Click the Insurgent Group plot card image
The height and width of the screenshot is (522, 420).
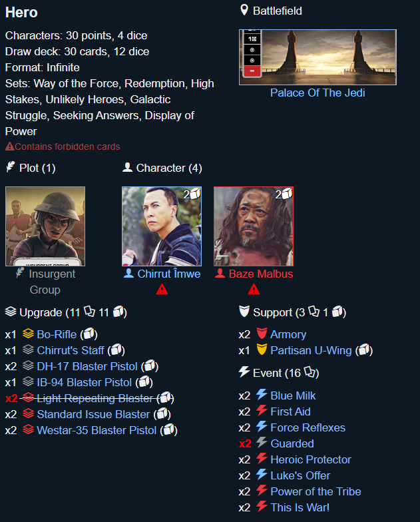45,226
